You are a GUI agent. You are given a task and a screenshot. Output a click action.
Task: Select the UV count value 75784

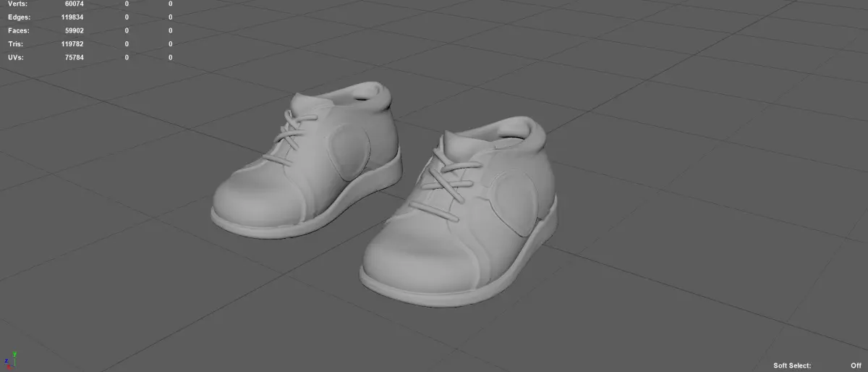click(x=74, y=57)
